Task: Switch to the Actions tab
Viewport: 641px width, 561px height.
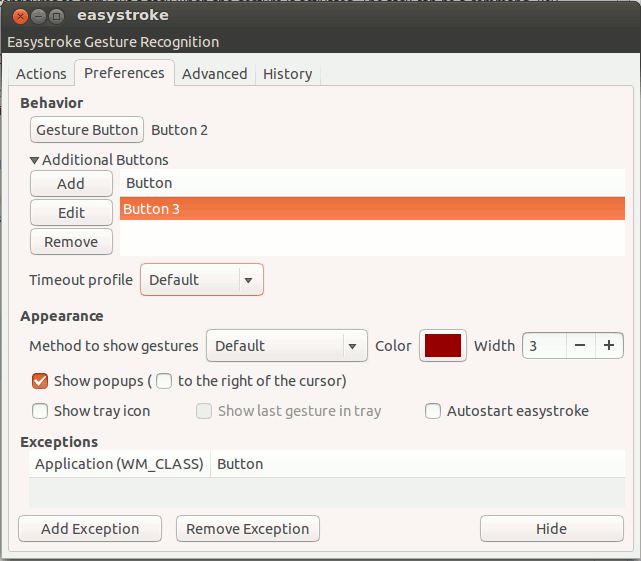Action: click(41, 74)
